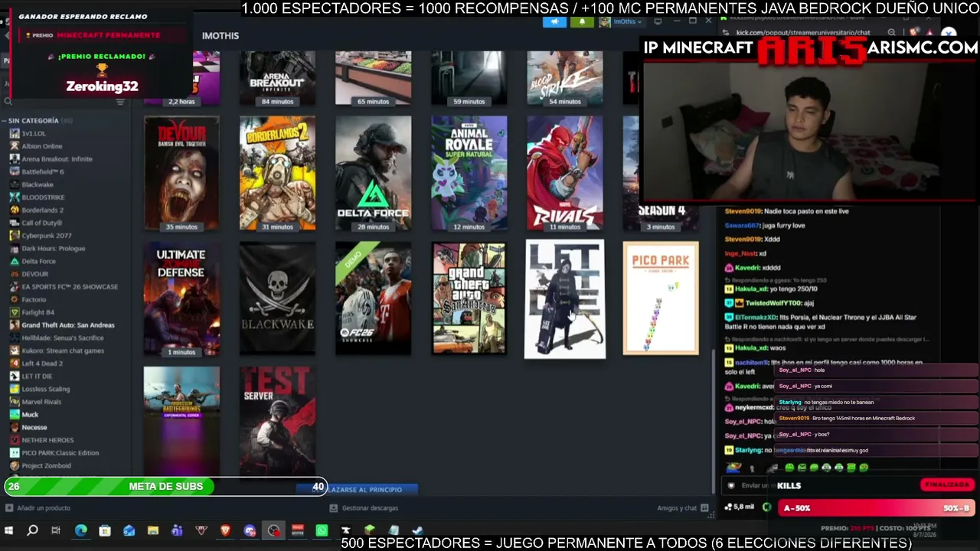Open the DEVOUR game cover
The image size is (980, 551).
[x=181, y=173]
